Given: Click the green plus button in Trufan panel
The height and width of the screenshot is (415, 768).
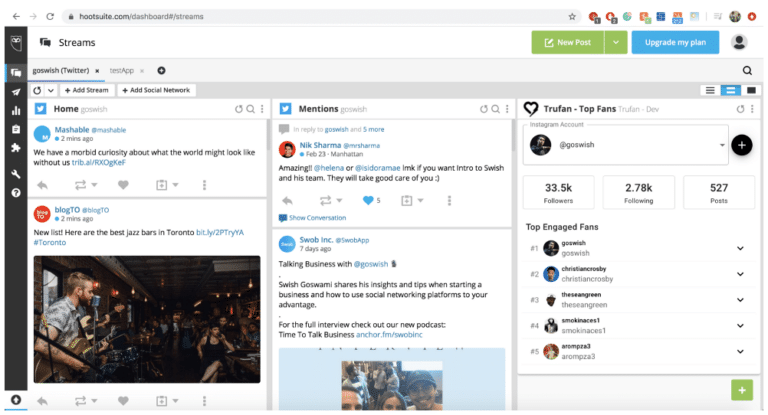Looking at the screenshot, I should point(742,390).
